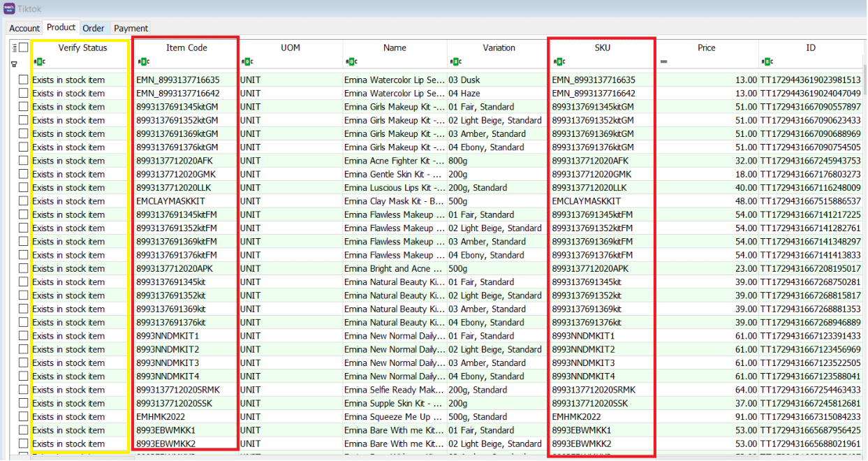The image size is (868, 461).
Task: Tick the select-all checkbox in the header
Action: click(24, 47)
